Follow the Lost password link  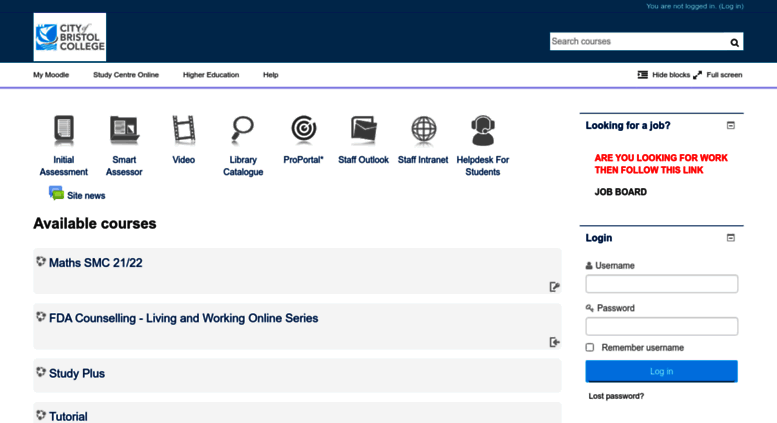pyautogui.click(x=616, y=396)
